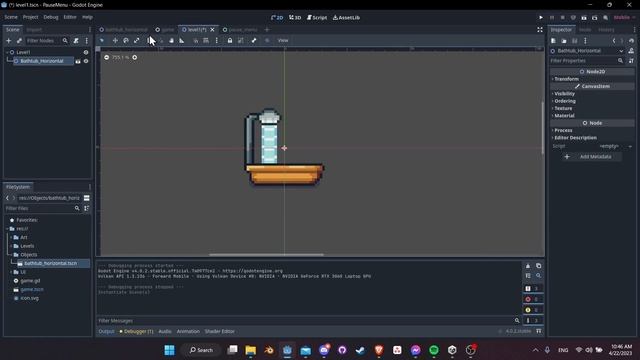Toggle visibility of Bathtub_Horizontal node
The image size is (640, 360).
(x=86, y=61)
